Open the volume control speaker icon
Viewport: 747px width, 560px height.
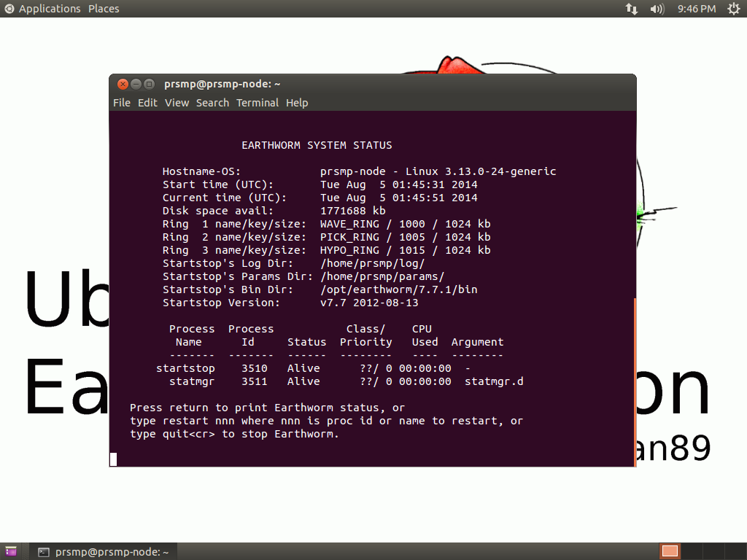pos(657,9)
